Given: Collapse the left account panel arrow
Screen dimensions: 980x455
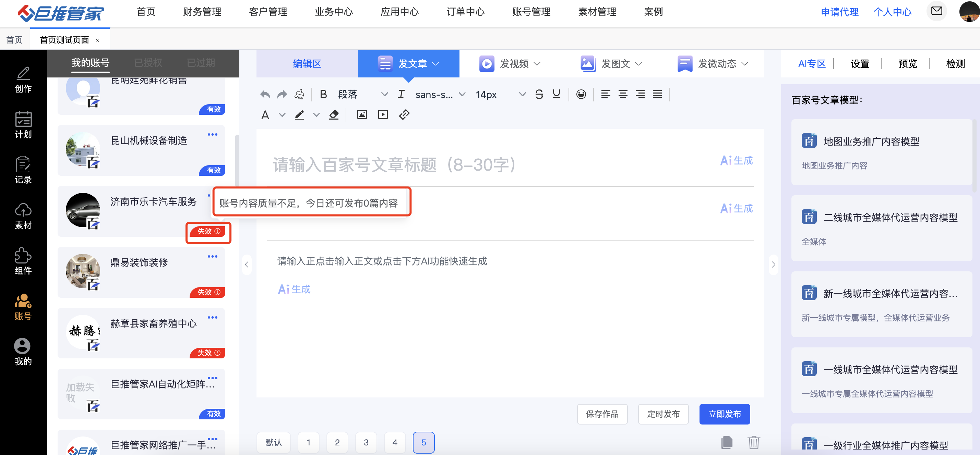Looking at the screenshot, I should 247,265.
